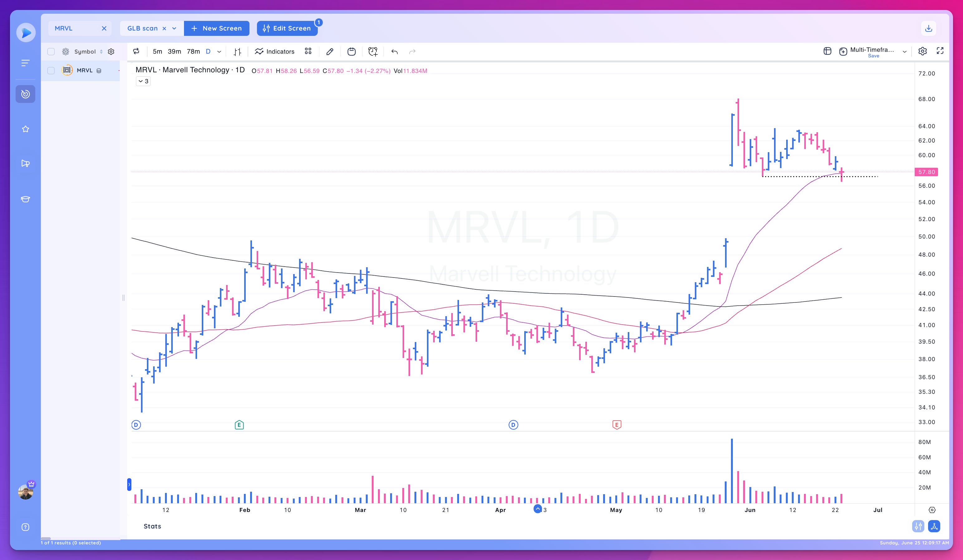Viewport: 963px width, 560px height.
Task: Open the sidebar list menu icon
Action: click(25, 63)
